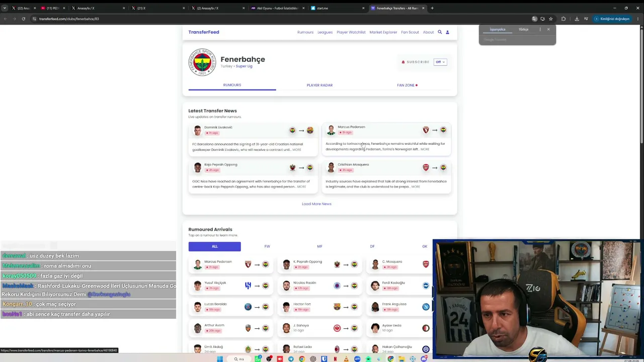The image size is (644, 362).
Task: Open the Fan Scout navigation link
Action: tap(410, 32)
